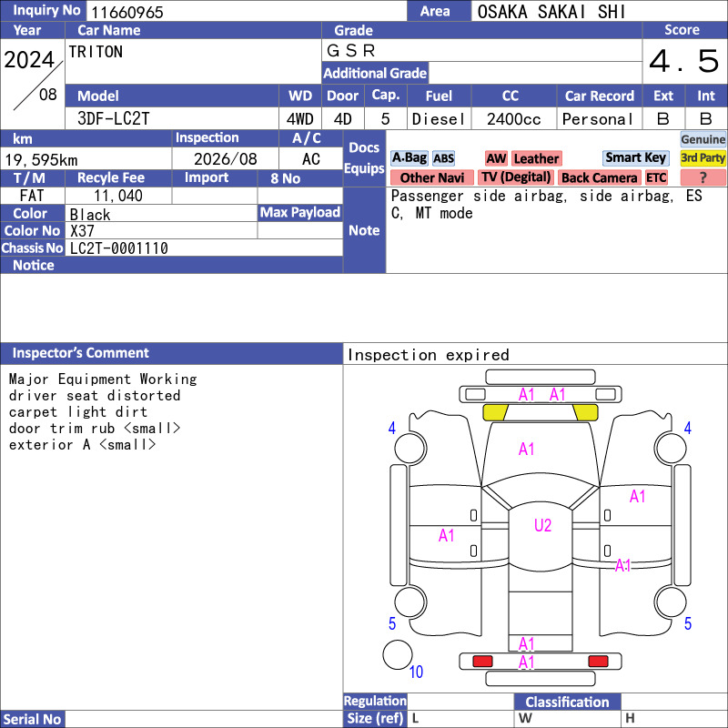Click the fuel value Diesel

tap(439, 119)
